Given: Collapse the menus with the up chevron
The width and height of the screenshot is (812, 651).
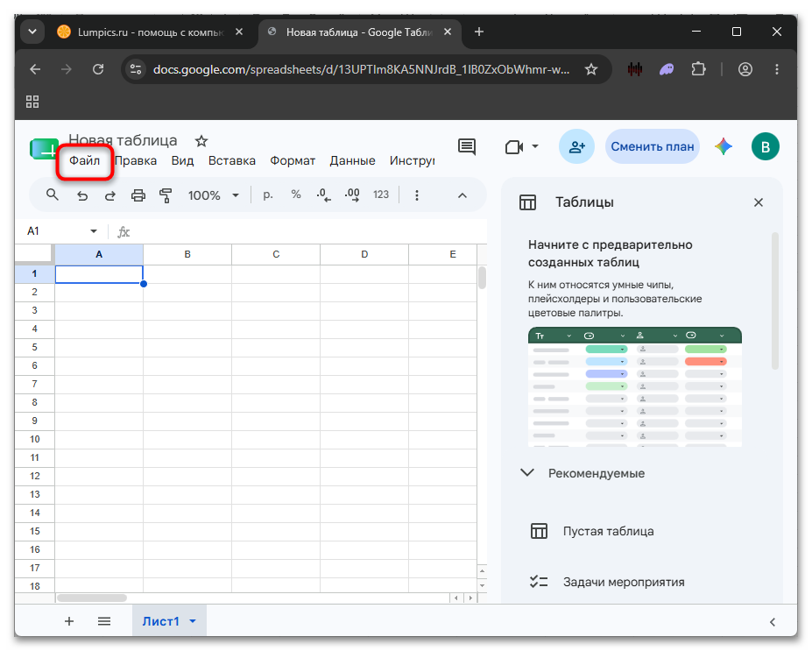Looking at the screenshot, I should pyautogui.click(x=462, y=195).
